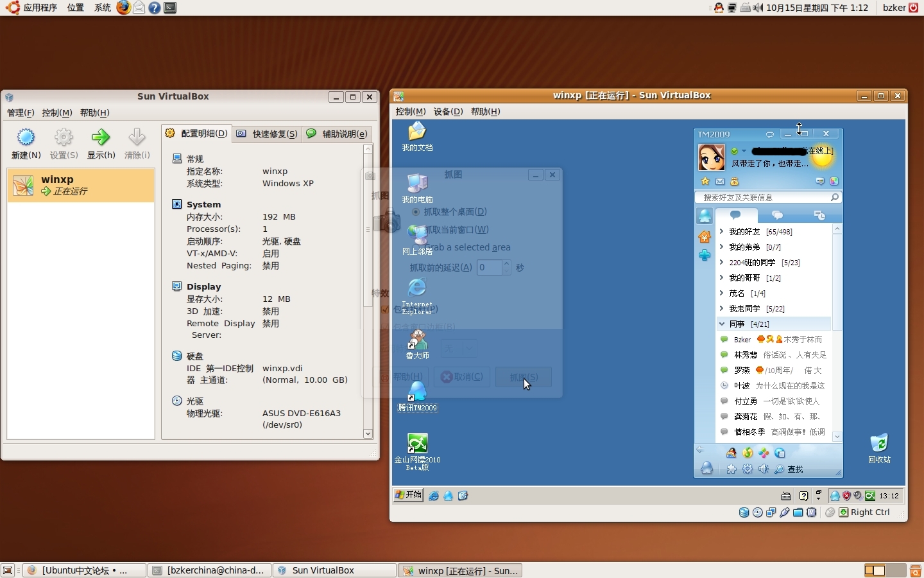
Task: Select the winxp virtual machine entry
Action: pyautogui.click(x=81, y=185)
